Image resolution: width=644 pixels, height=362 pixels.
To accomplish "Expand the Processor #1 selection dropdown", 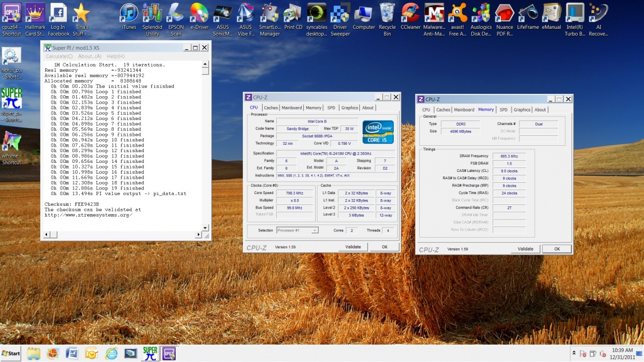I will (315, 230).
